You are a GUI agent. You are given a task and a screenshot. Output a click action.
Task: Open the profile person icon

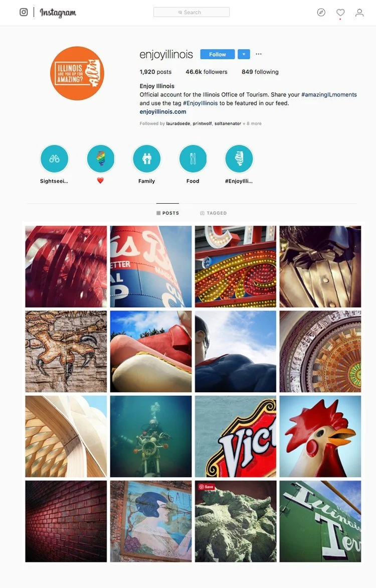(x=359, y=13)
